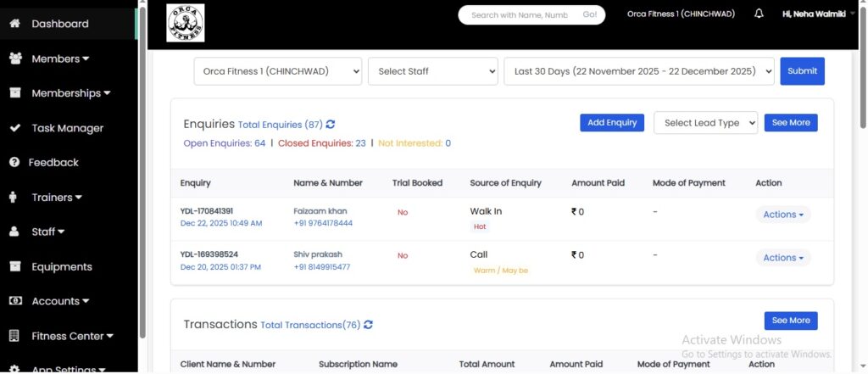Open notifications bell icon
The width and height of the screenshot is (868, 374).
[x=759, y=14]
